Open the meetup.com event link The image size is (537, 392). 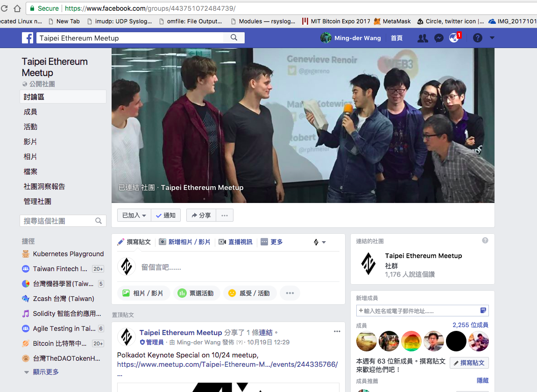click(227, 364)
